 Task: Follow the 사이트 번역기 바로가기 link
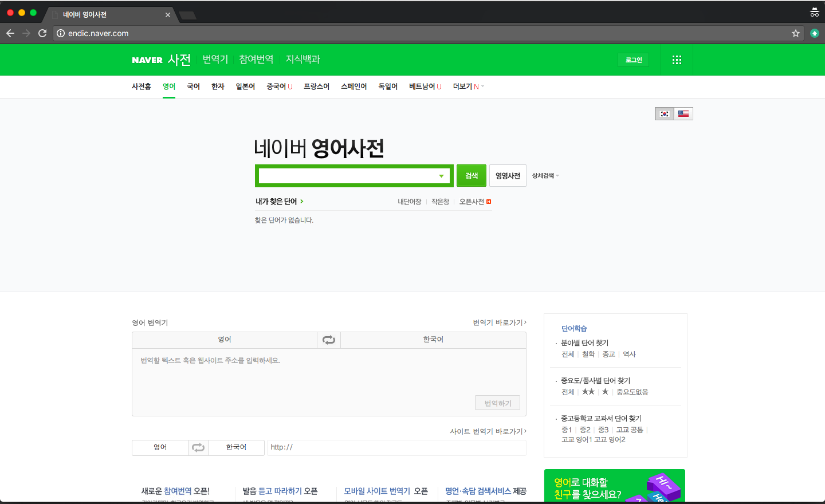coord(488,432)
